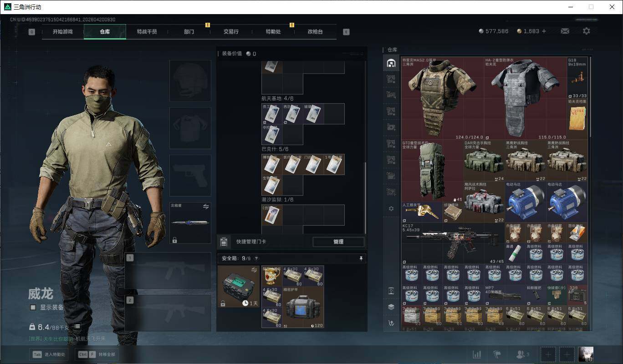Open the question mark help beside 安全箱

pos(256,258)
